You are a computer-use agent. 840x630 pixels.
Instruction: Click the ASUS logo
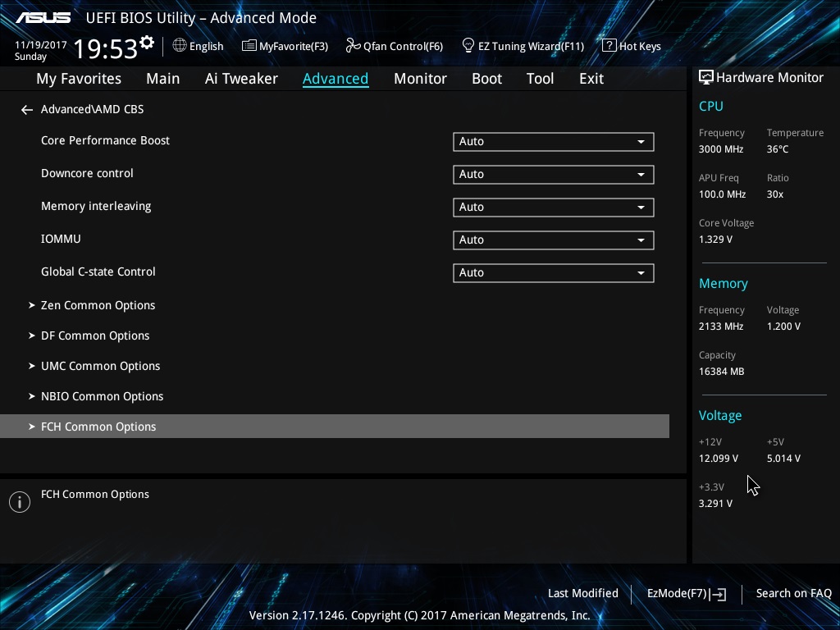(43, 18)
